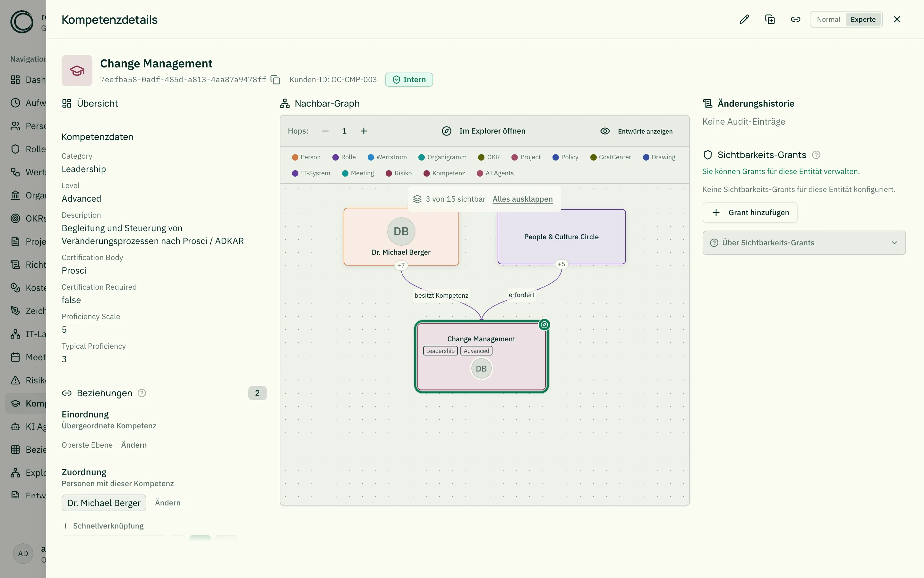Close the Kompetenzdetails panel
The width and height of the screenshot is (924, 578).
(x=897, y=20)
